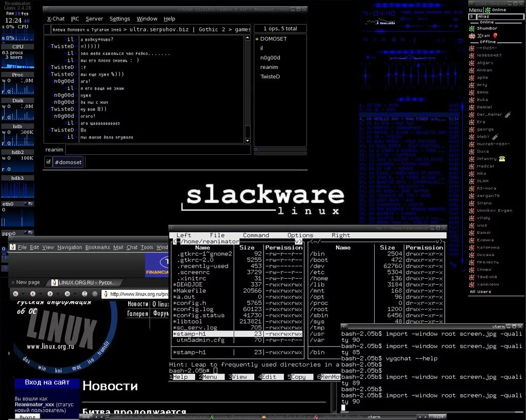Select the LINUX.ORG.RU page tab in Opera
Viewport: 526px width, 420px height.
point(84,283)
